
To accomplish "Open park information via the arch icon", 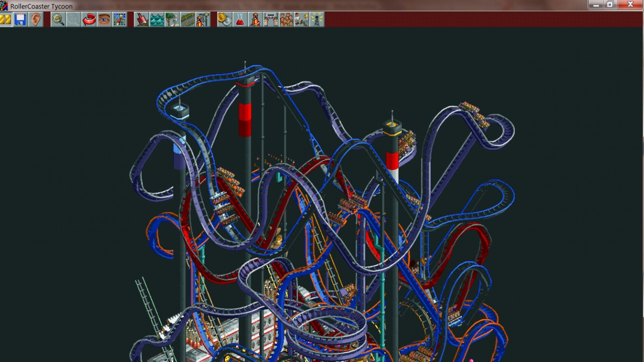I will coord(270,20).
